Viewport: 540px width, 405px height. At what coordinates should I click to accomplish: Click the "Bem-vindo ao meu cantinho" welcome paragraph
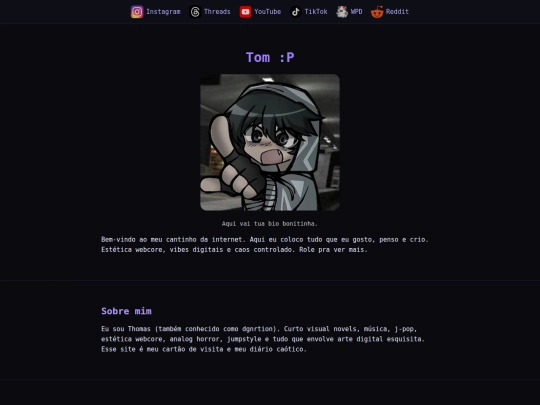(x=264, y=245)
